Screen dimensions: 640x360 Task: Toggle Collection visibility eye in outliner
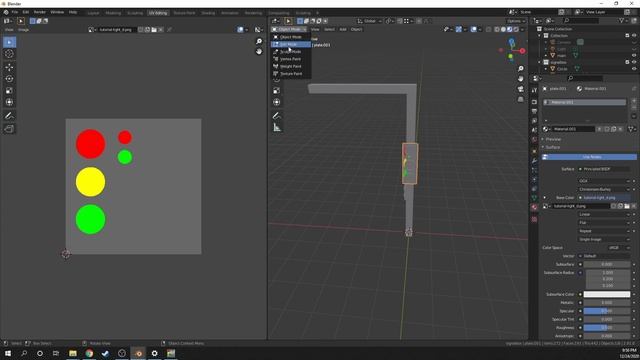click(x=634, y=36)
